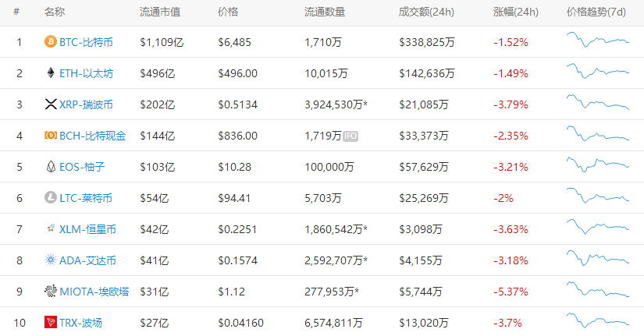Click ETH market cap $496亿
644x336 pixels.
pos(158,73)
